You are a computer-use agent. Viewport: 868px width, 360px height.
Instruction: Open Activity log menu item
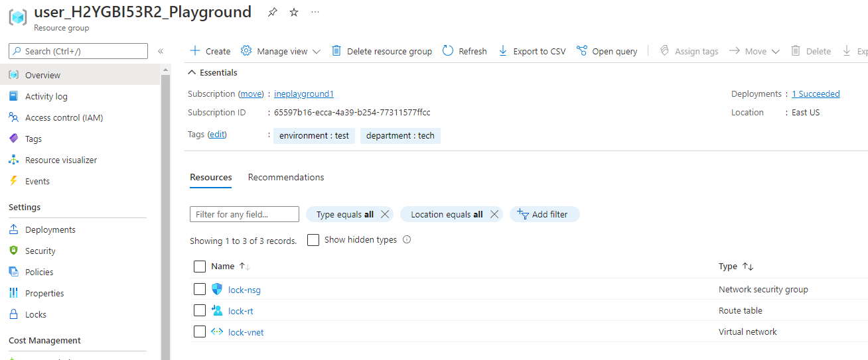point(46,96)
